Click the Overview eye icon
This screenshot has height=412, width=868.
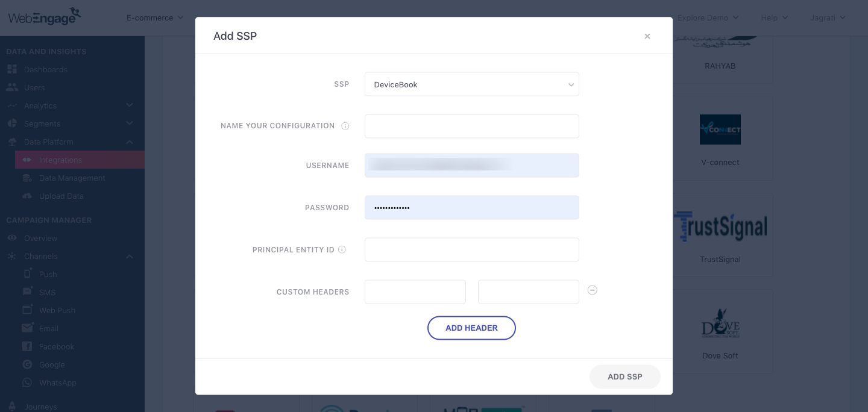pos(11,238)
